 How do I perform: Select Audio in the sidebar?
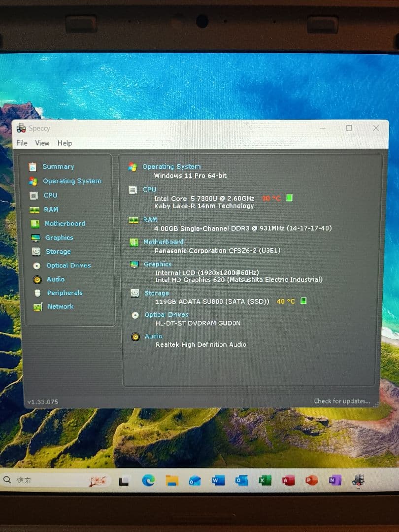tap(56, 279)
